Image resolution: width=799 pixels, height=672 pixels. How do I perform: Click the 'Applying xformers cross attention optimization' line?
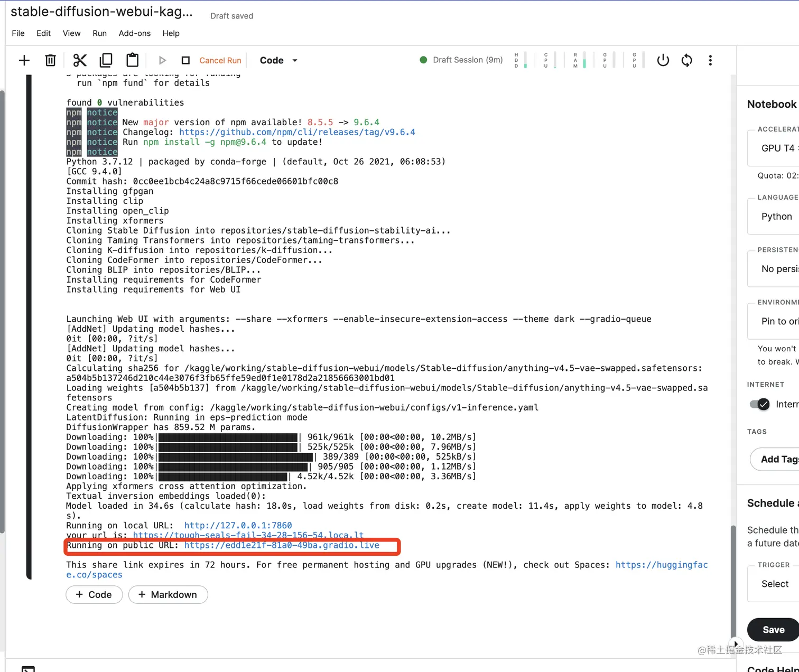(x=186, y=486)
